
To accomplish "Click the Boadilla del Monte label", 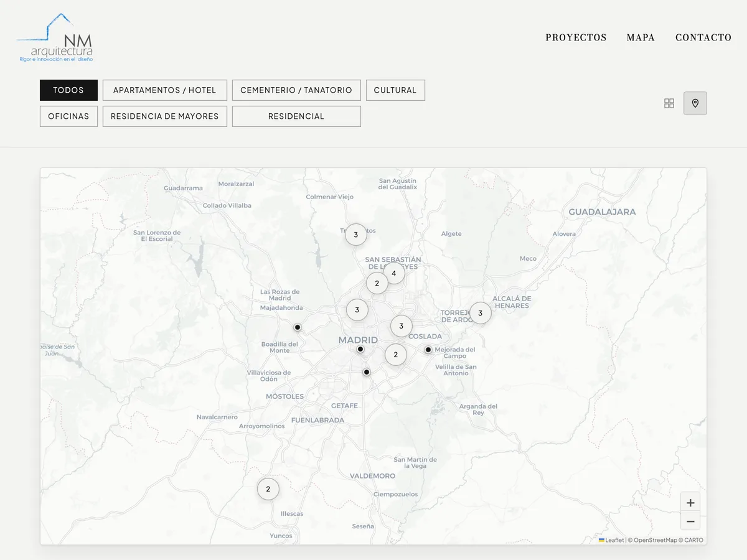I will [x=280, y=347].
